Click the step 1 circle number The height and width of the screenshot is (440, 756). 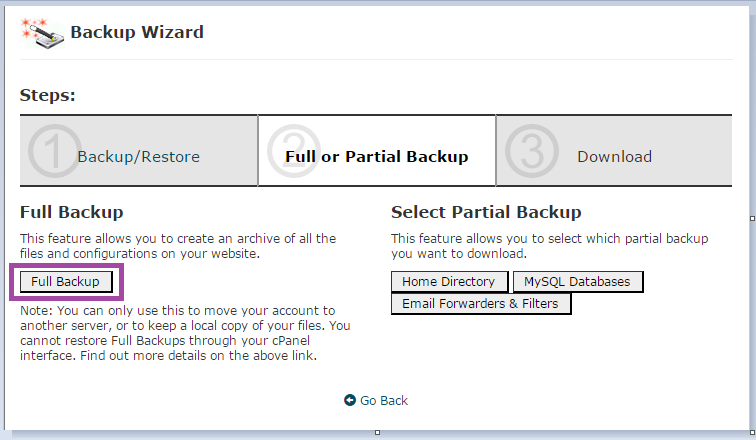(54, 151)
